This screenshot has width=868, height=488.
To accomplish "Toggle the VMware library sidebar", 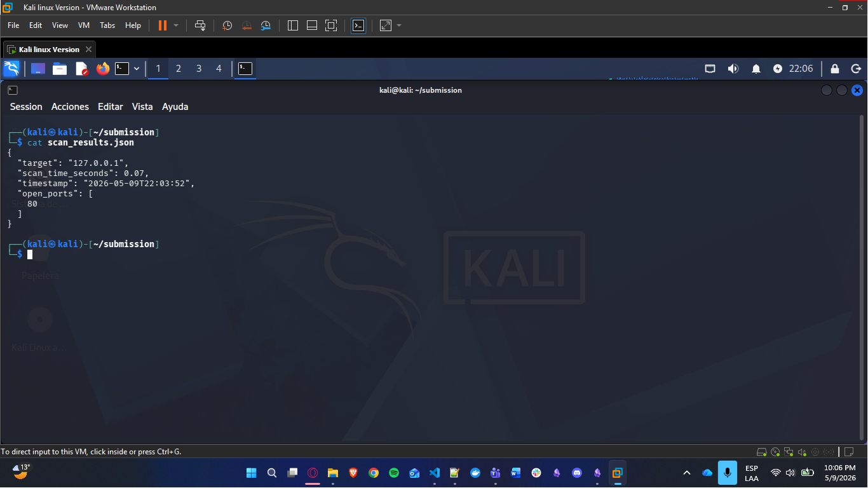I will click(293, 25).
